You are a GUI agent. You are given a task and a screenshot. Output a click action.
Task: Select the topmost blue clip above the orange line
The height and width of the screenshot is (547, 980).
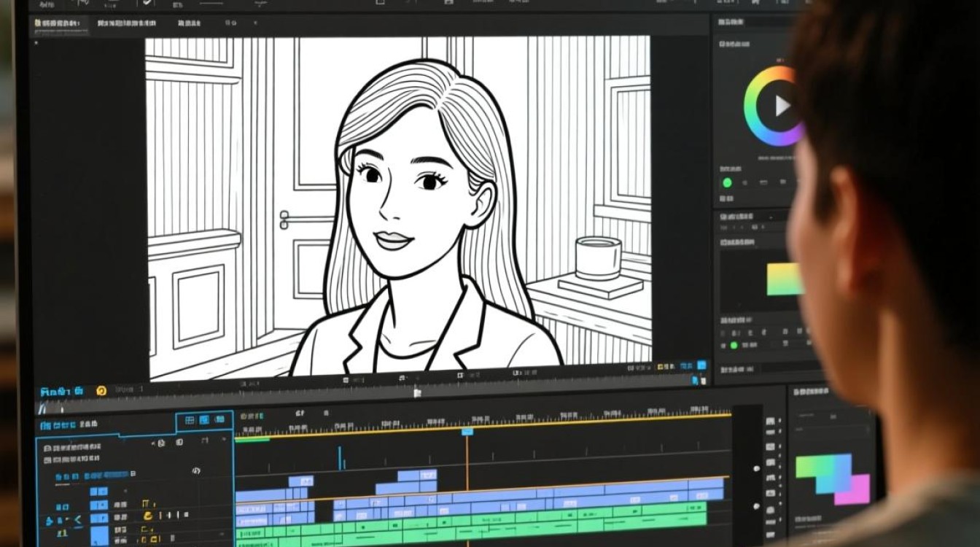pyautogui.click(x=418, y=475)
